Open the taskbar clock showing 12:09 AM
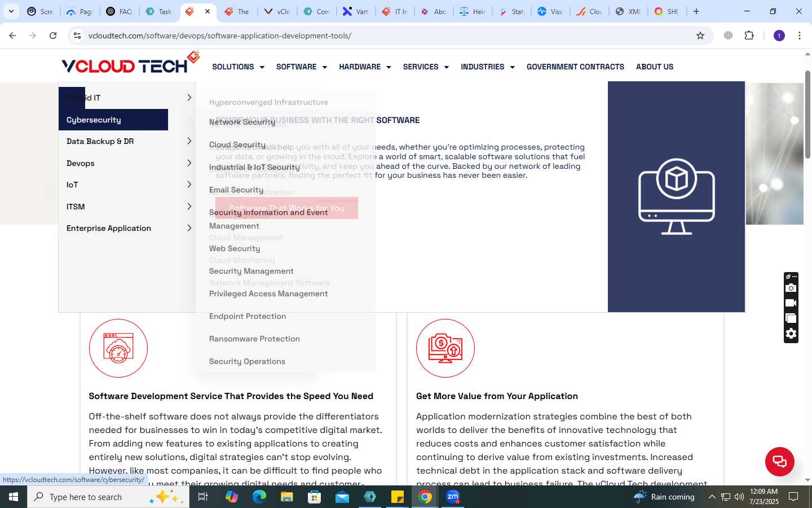This screenshot has height=508, width=812. (x=764, y=497)
